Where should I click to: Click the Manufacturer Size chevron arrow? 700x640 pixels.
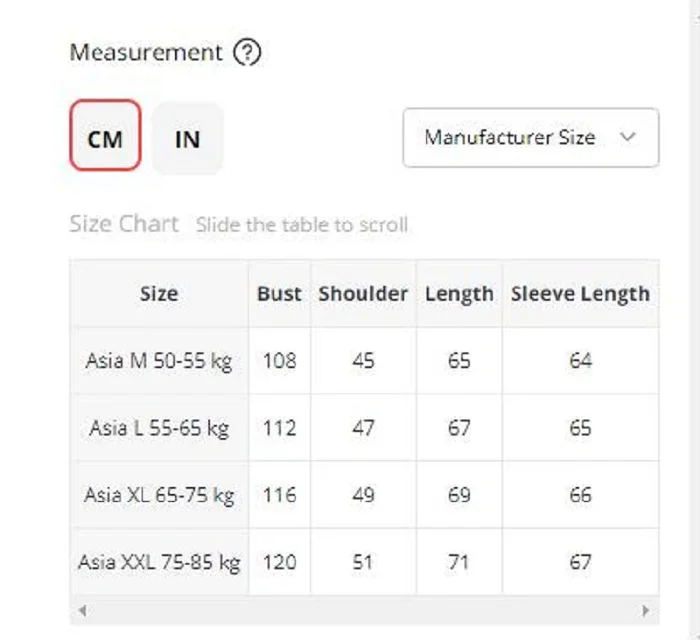pos(628,138)
